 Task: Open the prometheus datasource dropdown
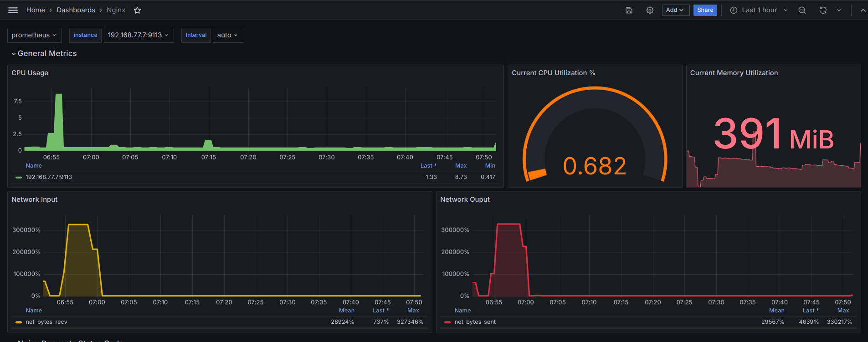click(x=34, y=35)
